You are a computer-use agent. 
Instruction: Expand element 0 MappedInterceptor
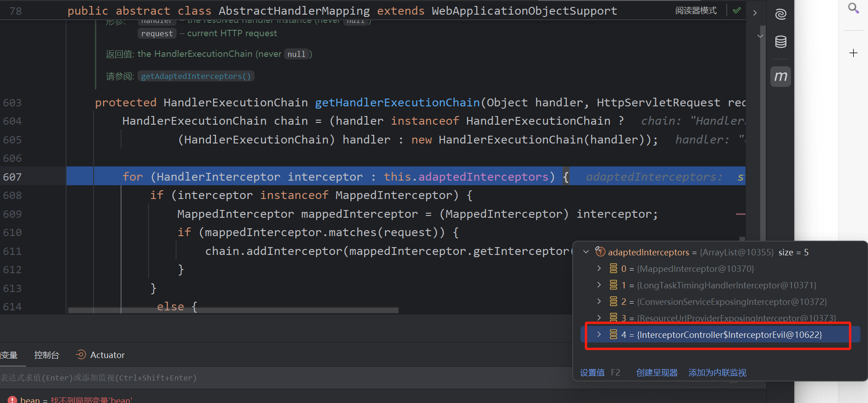pyautogui.click(x=599, y=268)
